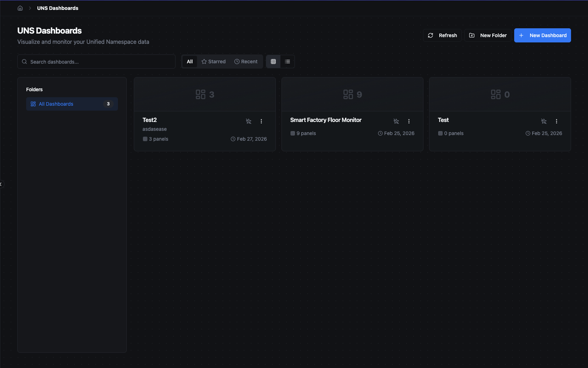This screenshot has width=588, height=368.
Task: Toggle star on the Test dashboard
Action: pos(544,121)
